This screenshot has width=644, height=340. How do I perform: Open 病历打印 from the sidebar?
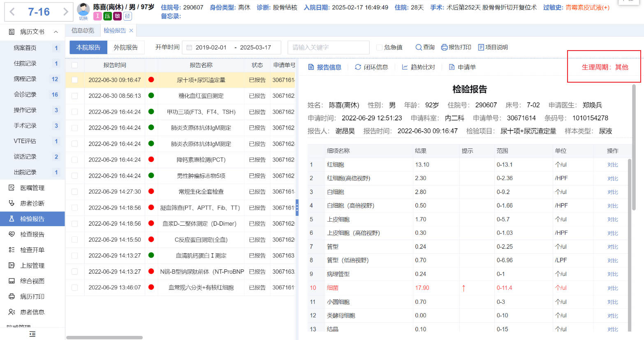(32, 296)
